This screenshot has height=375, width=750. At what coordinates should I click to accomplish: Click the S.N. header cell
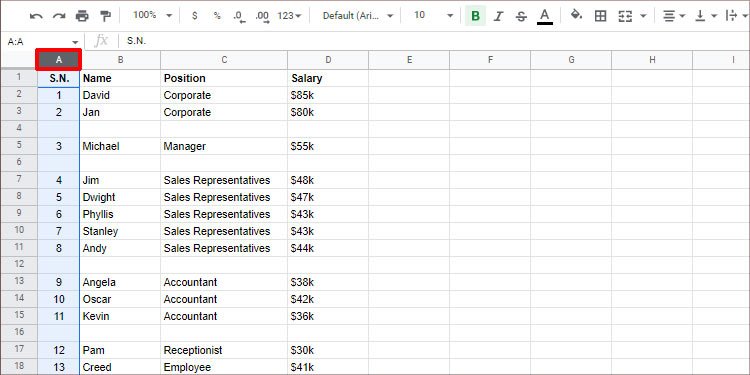pyautogui.click(x=59, y=78)
